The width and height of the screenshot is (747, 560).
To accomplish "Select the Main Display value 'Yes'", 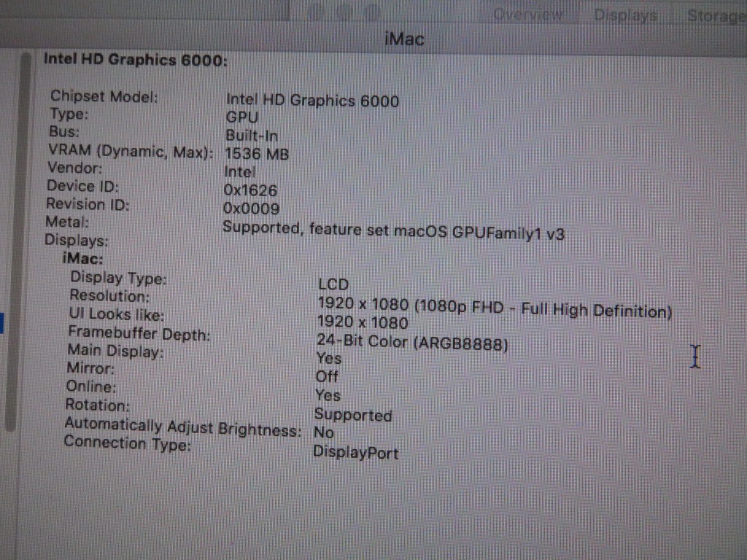I will [x=329, y=358].
